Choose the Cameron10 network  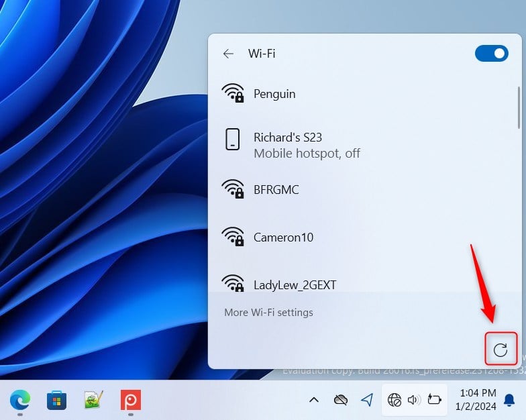(x=364, y=238)
